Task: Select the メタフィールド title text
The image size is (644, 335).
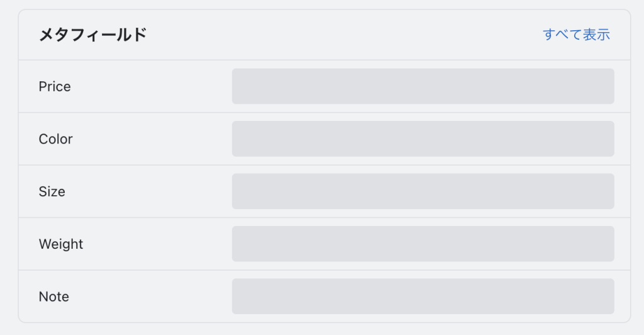Action: click(x=92, y=35)
